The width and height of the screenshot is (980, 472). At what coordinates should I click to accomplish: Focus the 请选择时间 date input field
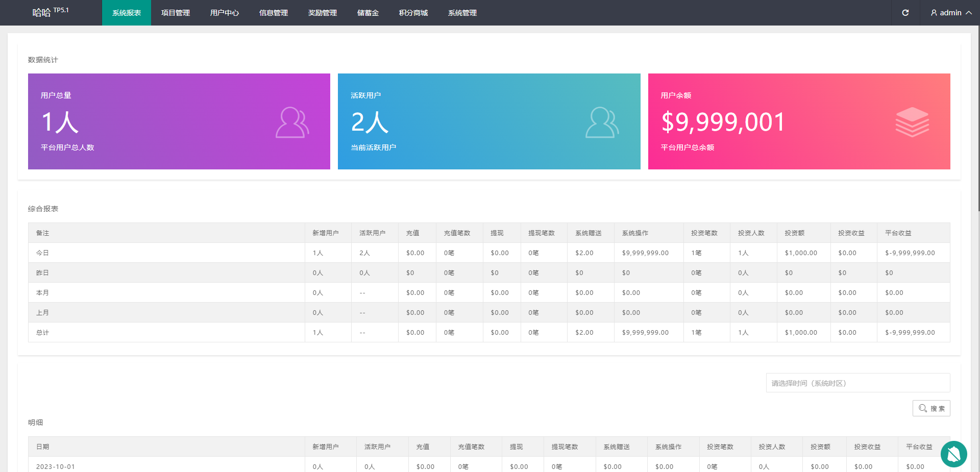click(x=857, y=383)
